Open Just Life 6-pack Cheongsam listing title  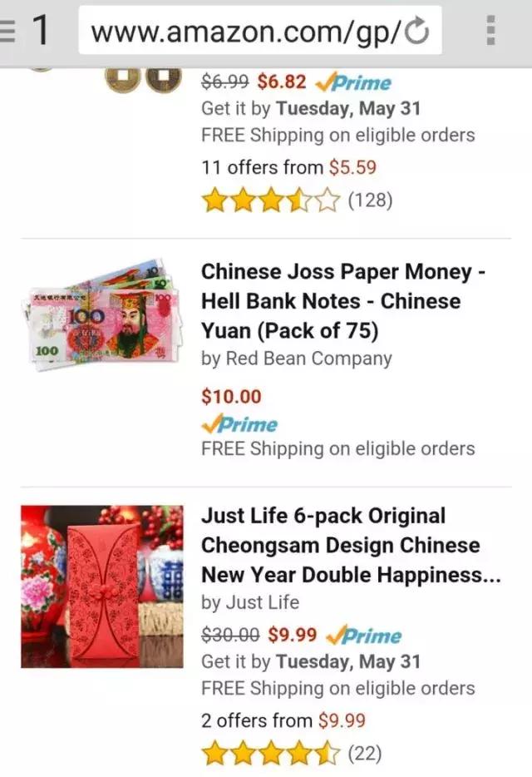[x=351, y=545]
